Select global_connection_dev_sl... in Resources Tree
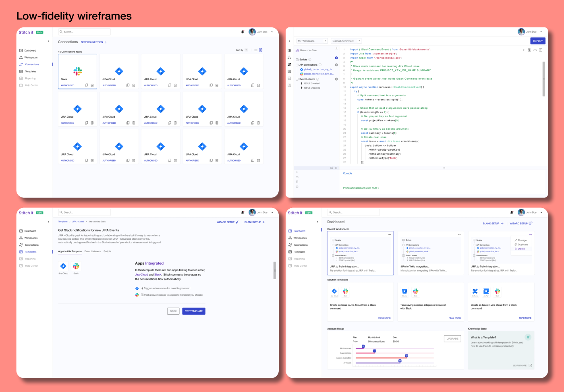 pyautogui.click(x=317, y=74)
